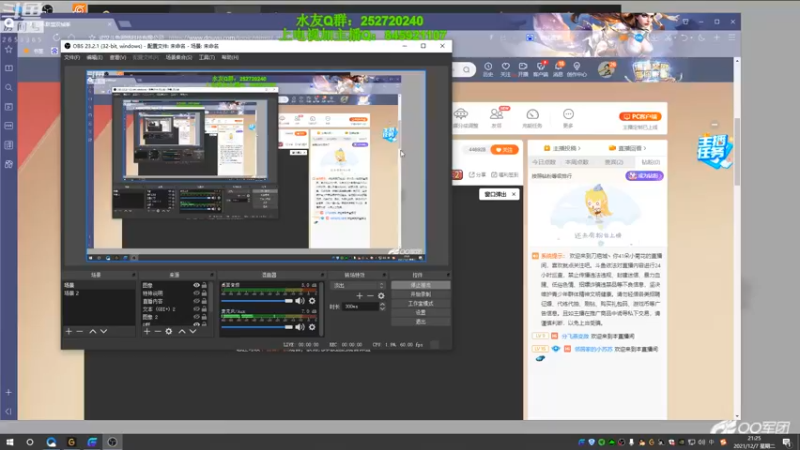Click the favorites star in browser left sidebar
The image size is (800, 450).
pos(9,49)
